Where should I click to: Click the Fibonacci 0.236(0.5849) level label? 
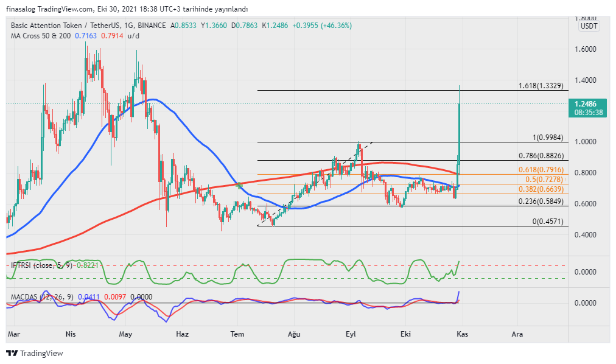point(541,201)
